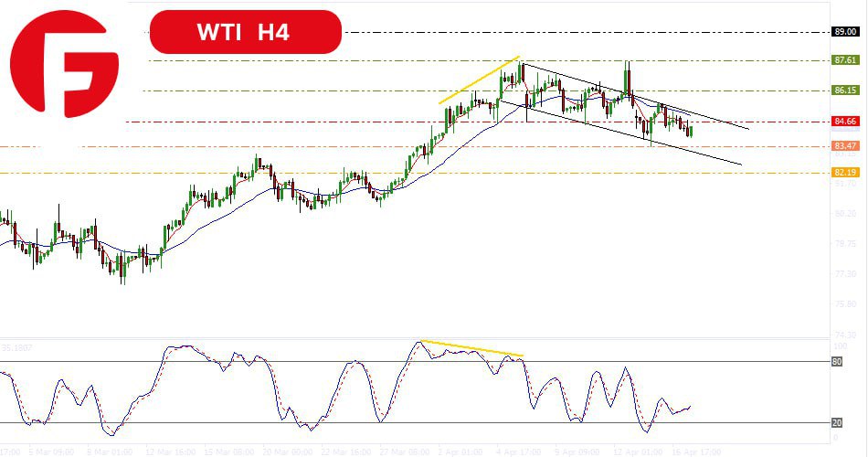868x457 pixels.
Task: Click the WTI H4 chart title badge
Action: pyautogui.click(x=245, y=32)
